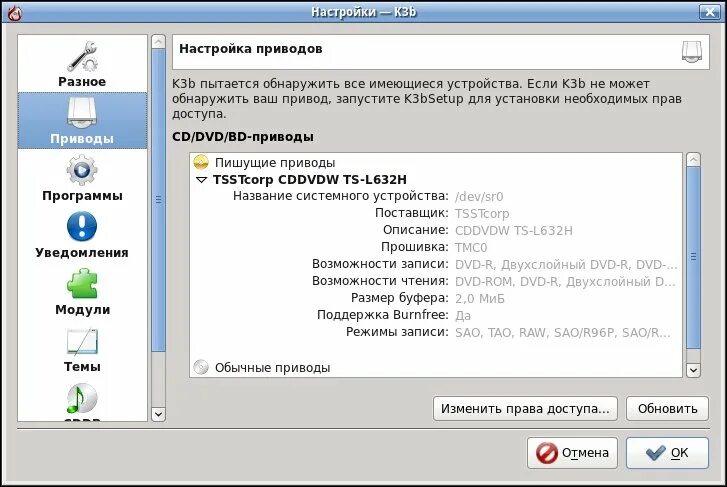Image resolution: width=727 pixels, height=487 pixels.
Task: Click the Возможности записи value row
Action: [566, 264]
